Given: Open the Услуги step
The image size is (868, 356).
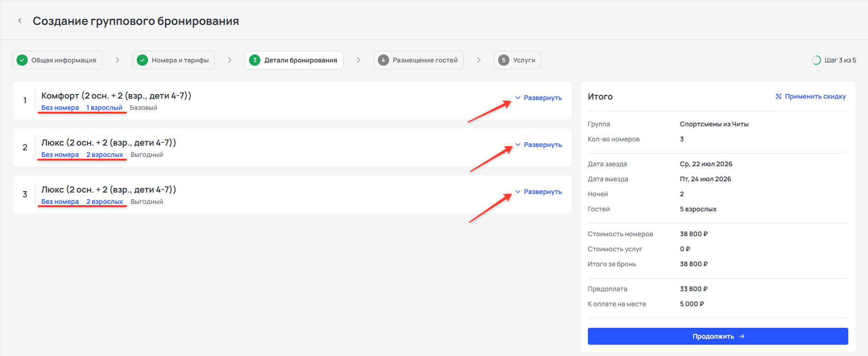Looking at the screenshot, I should tap(517, 60).
